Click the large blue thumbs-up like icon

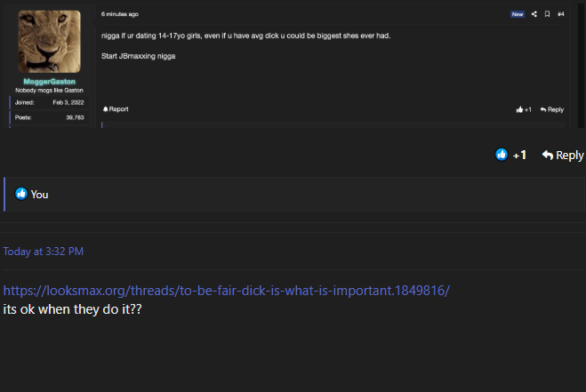tap(502, 155)
